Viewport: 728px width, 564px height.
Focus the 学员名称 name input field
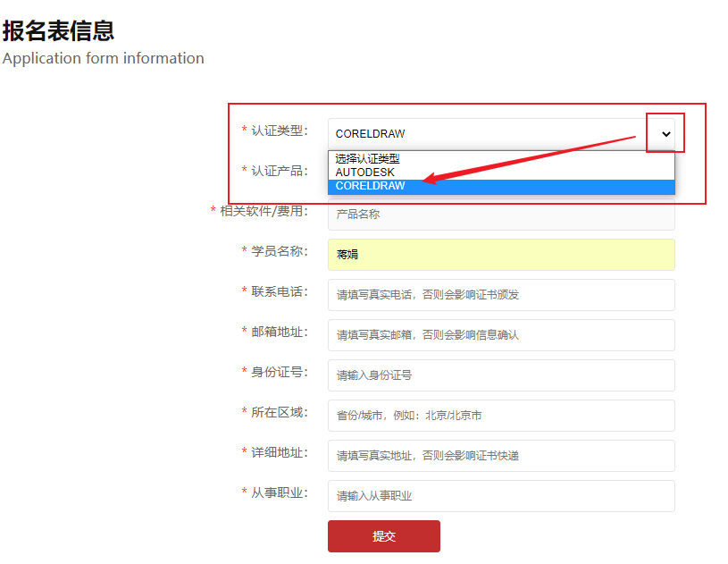point(501,255)
